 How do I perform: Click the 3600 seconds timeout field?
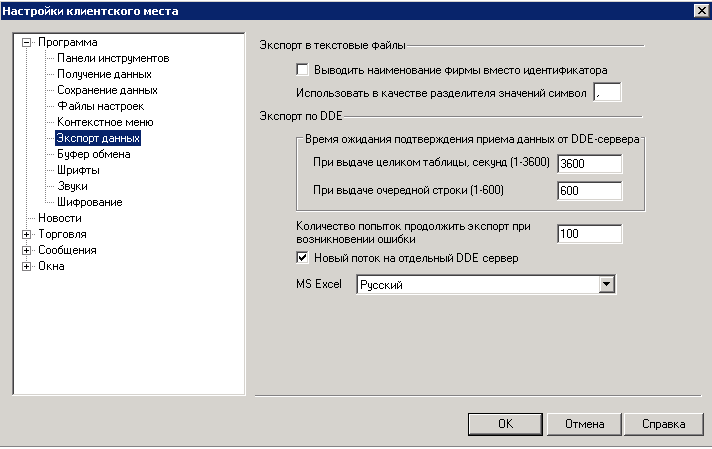point(589,164)
